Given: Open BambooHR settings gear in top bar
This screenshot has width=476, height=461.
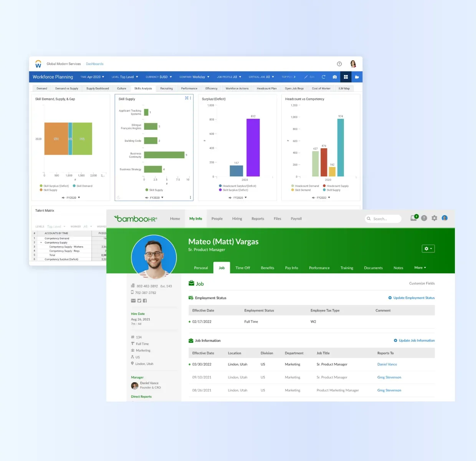Looking at the screenshot, I should pos(434,218).
